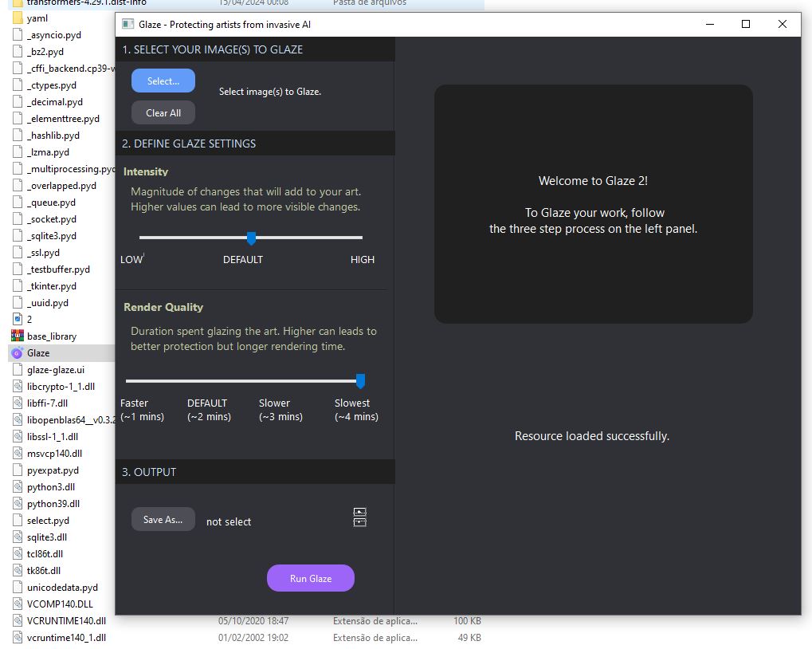Select unicodedata.pyd in Explorer list
Screen dimensions: 812x649
click(63, 588)
